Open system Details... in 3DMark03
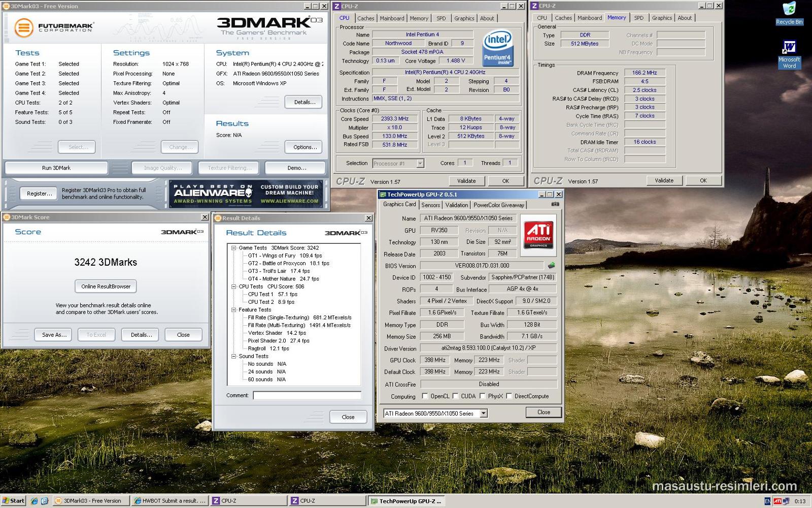The height and width of the screenshot is (508, 812). 304,102
